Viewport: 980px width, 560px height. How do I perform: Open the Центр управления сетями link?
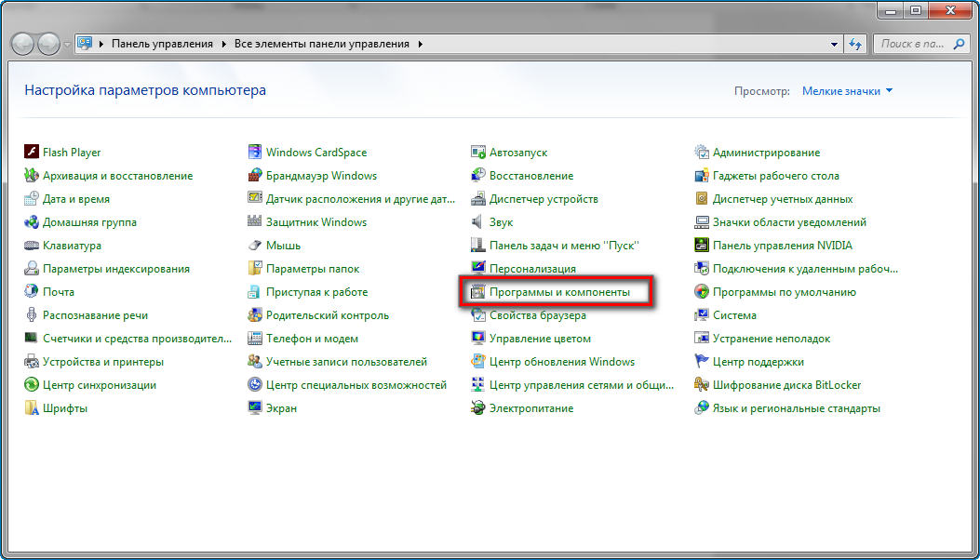[x=582, y=385]
